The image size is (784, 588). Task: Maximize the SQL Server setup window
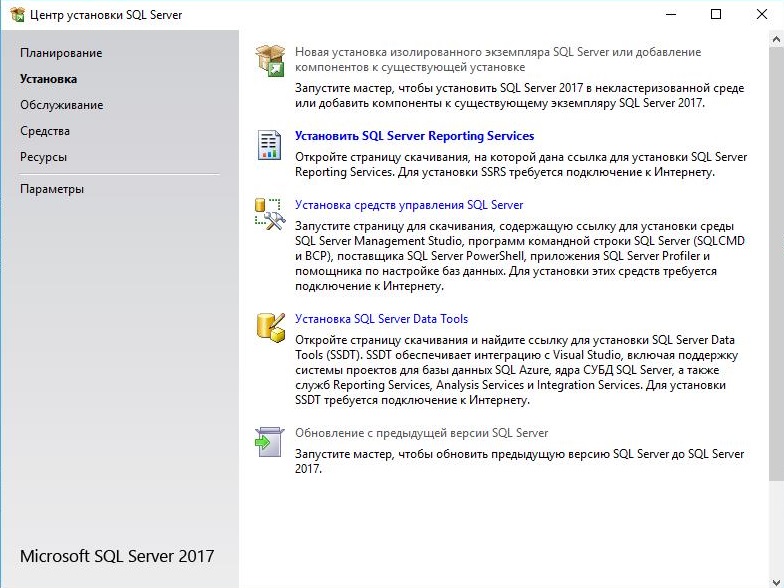pyautogui.click(x=716, y=14)
